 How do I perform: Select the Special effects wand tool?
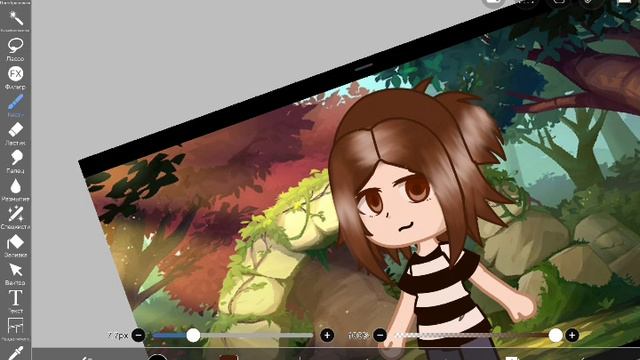coord(16,214)
